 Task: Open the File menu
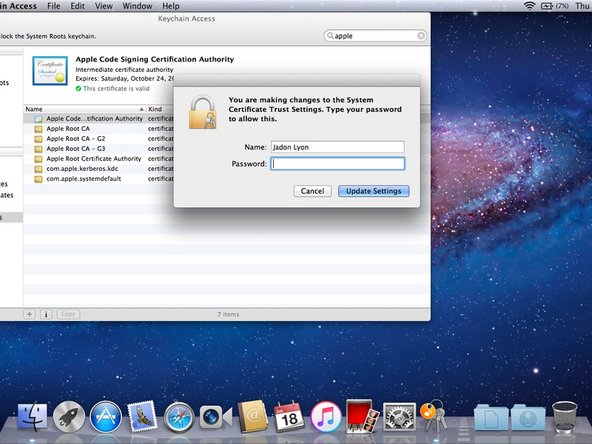click(x=54, y=6)
